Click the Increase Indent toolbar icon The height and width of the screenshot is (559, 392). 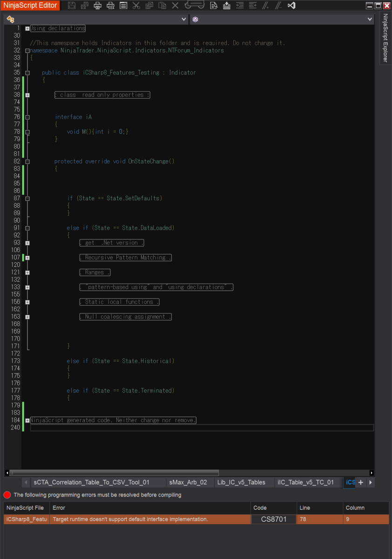(x=252, y=6)
